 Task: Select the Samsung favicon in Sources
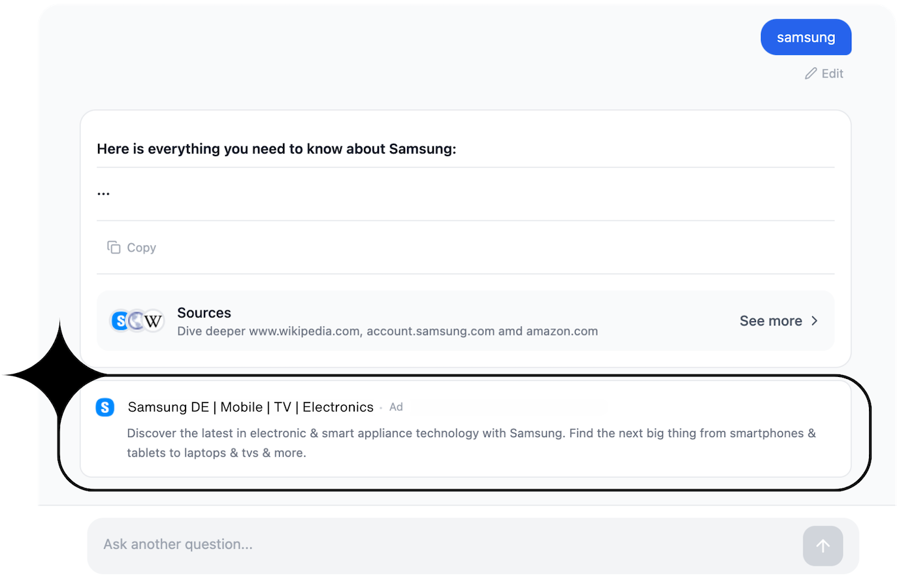(121, 321)
